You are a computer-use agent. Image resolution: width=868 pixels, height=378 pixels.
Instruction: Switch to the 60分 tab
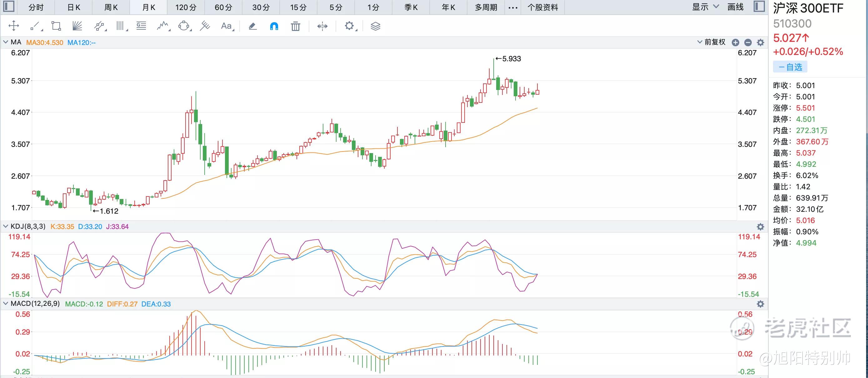pyautogui.click(x=223, y=7)
